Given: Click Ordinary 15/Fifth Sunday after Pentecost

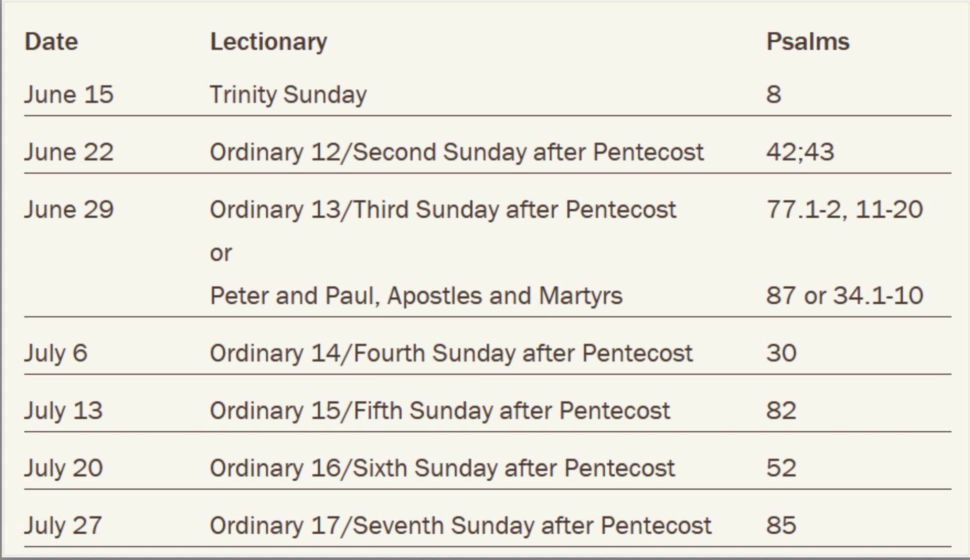Looking at the screenshot, I should click(x=440, y=411).
